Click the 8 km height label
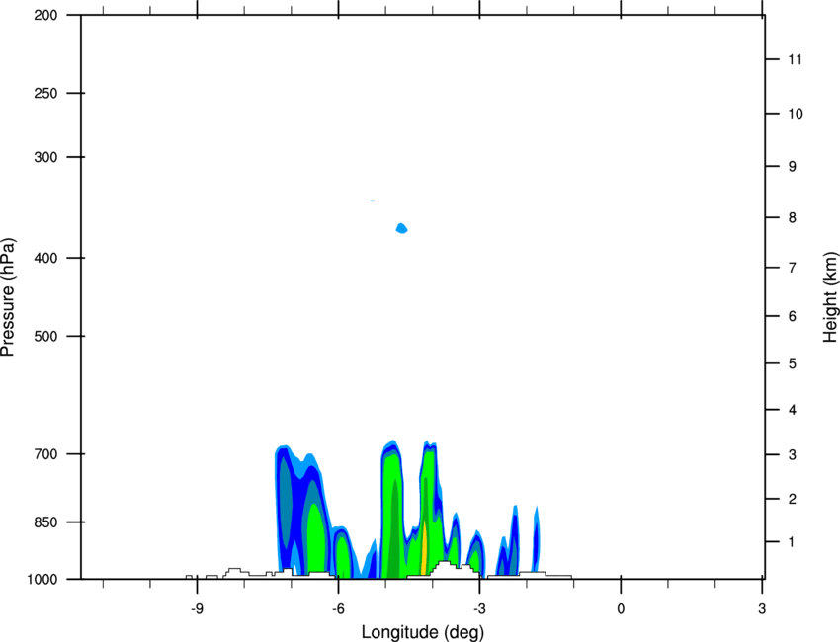This screenshot has width=840, height=642. [x=793, y=217]
